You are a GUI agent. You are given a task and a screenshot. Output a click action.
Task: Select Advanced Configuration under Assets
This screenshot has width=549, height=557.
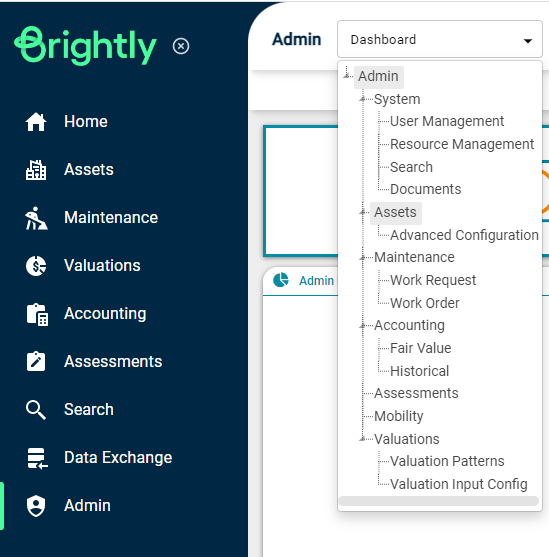coord(464,235)
